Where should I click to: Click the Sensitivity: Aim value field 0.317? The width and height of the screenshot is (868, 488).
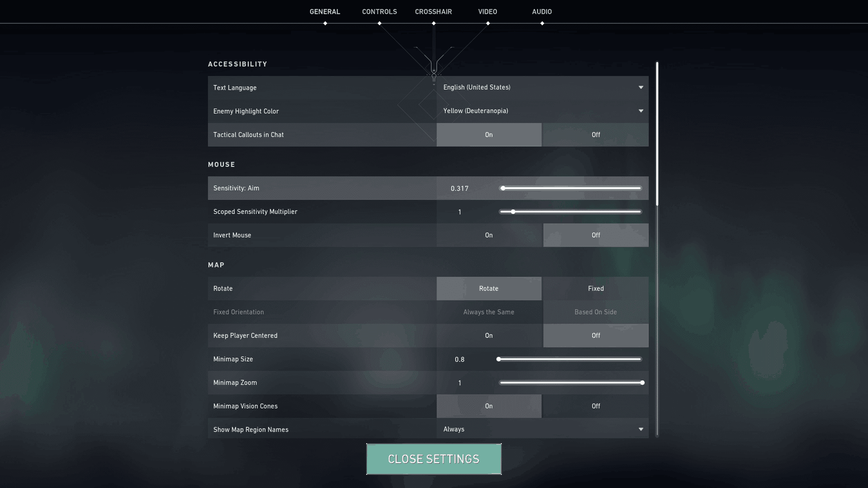click(459, 189)
